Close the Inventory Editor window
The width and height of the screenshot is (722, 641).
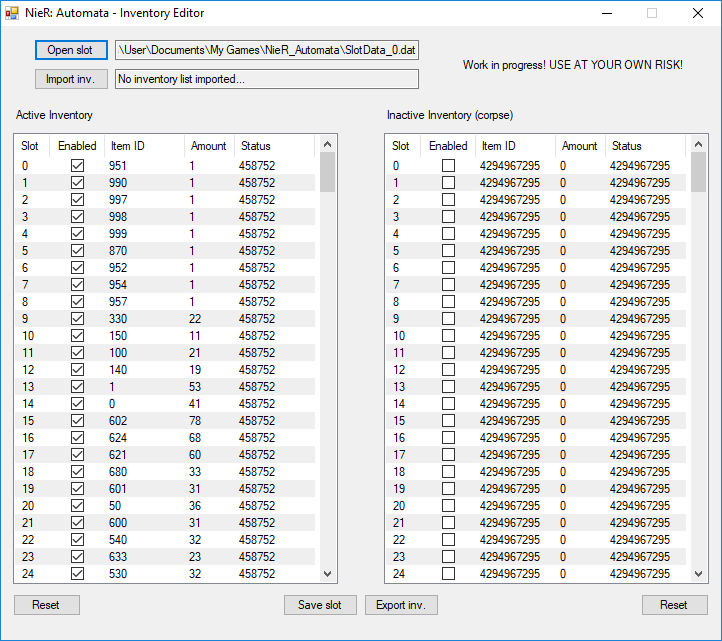tap(698, 13)
